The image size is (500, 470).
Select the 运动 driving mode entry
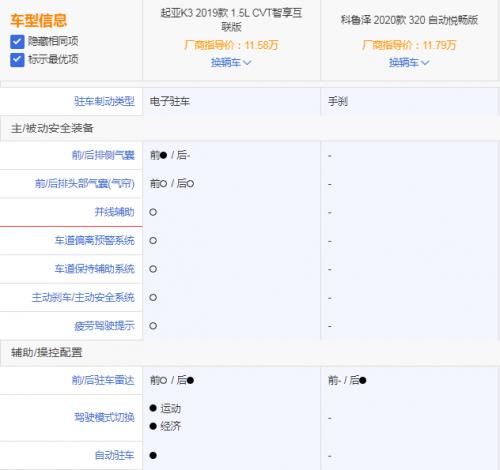tap(166, 408)
